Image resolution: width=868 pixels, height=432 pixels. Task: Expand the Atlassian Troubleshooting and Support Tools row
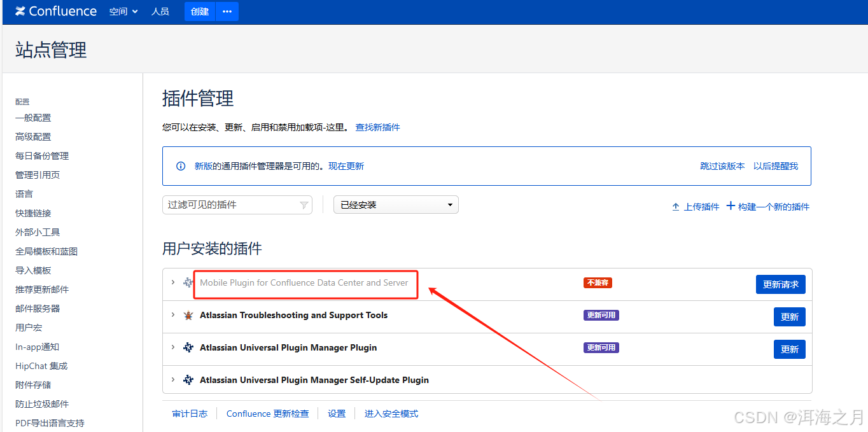[x=172, y=314]
